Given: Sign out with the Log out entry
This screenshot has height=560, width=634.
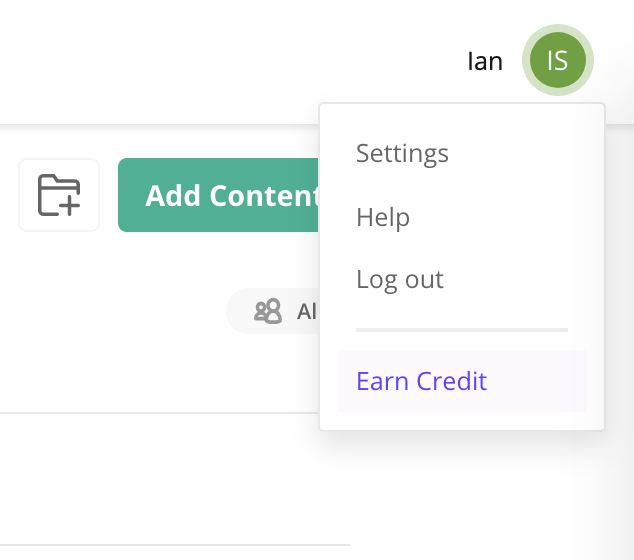Looking at the screenshot, I should pos(400,279).
